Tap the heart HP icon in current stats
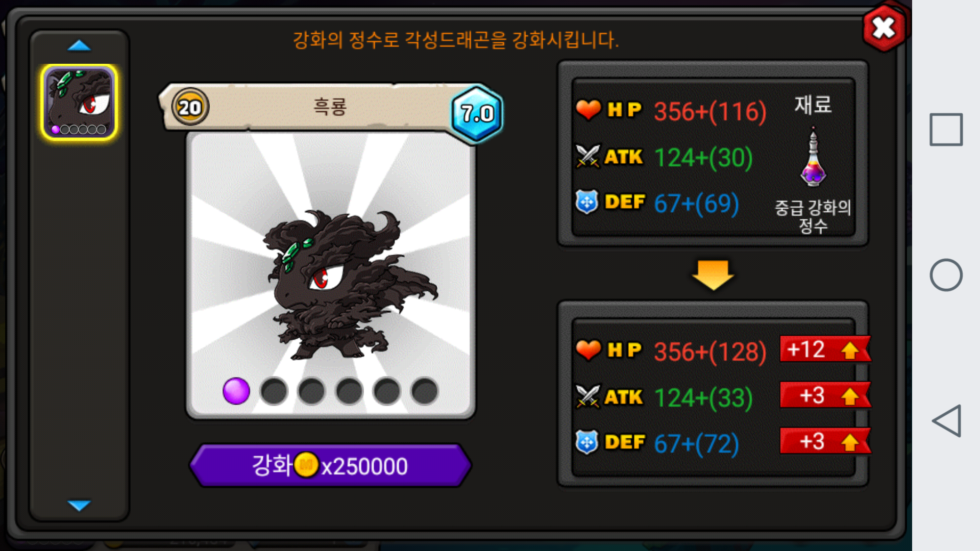The image size is (980, 551). [588, 110]
